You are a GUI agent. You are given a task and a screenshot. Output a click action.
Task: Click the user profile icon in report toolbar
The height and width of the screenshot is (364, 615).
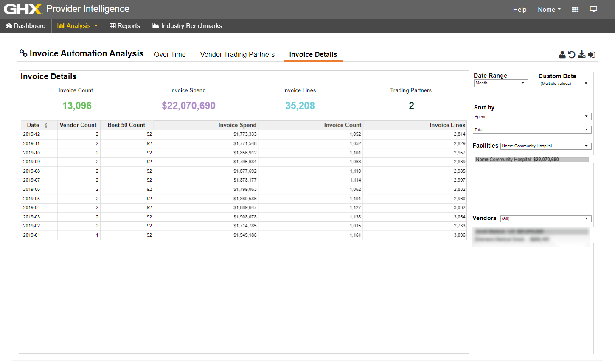[x=562, y=55]
